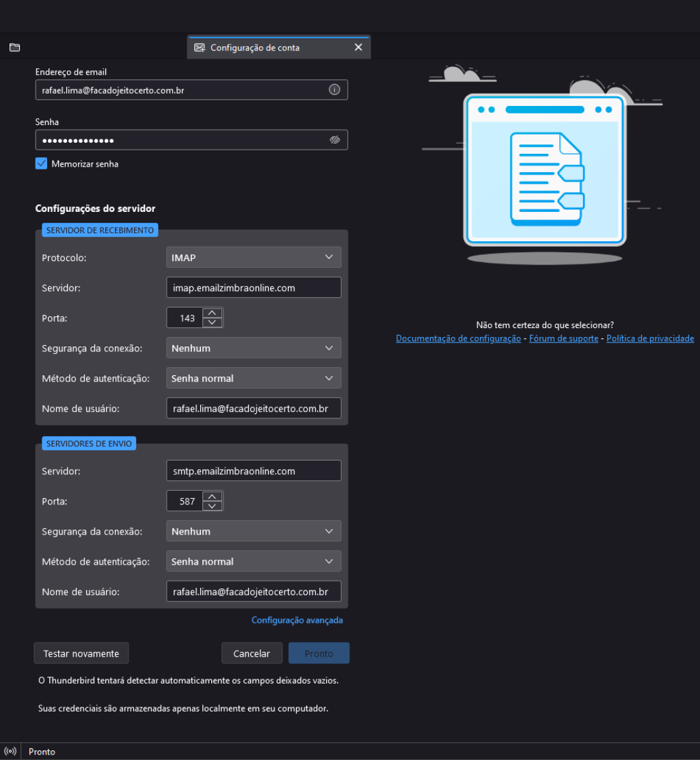Uncheck the Memorizar senha checkbox

(41, 163)
